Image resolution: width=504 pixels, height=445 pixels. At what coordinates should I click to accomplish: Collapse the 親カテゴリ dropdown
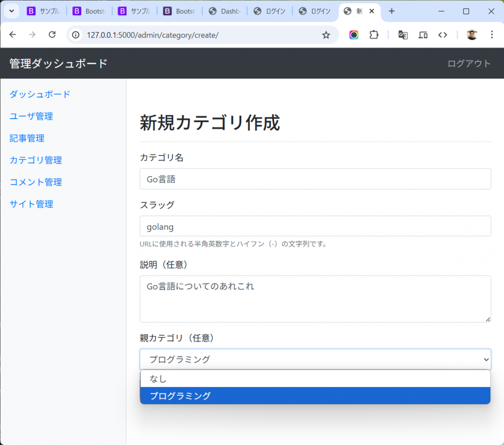[315, 359]
